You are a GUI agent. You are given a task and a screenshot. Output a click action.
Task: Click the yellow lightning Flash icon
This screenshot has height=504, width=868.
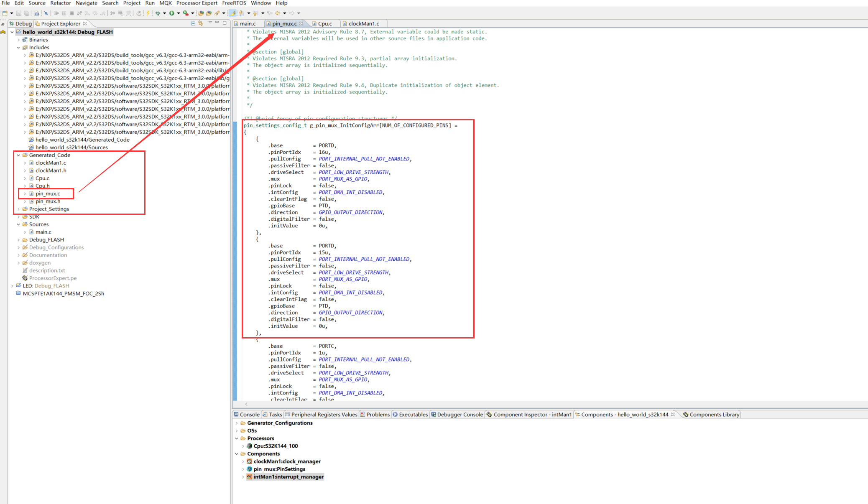point(148,13)
